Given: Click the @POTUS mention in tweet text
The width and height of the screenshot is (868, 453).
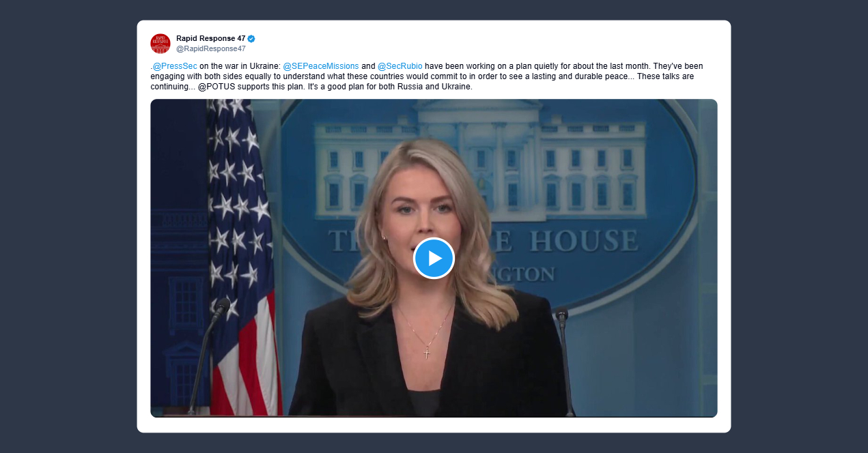Looking at the screenshot, I should coord(215,87).
